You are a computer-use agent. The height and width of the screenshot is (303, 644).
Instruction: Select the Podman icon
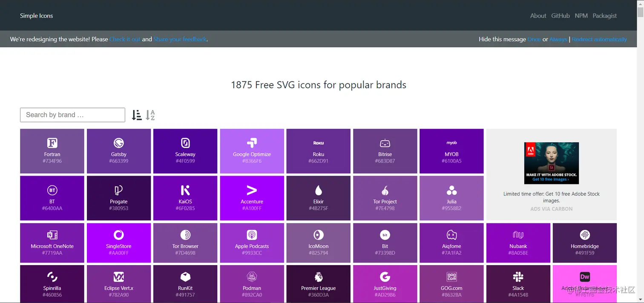pos(252,277)
